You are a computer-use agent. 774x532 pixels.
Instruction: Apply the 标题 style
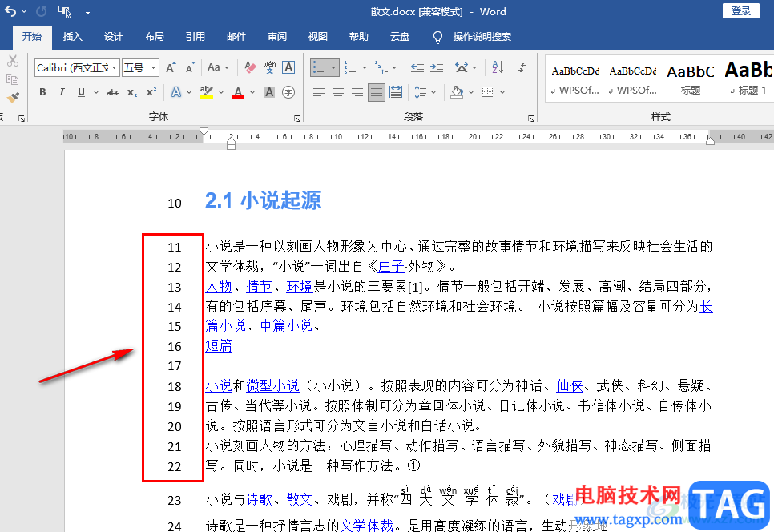[691, 79]
